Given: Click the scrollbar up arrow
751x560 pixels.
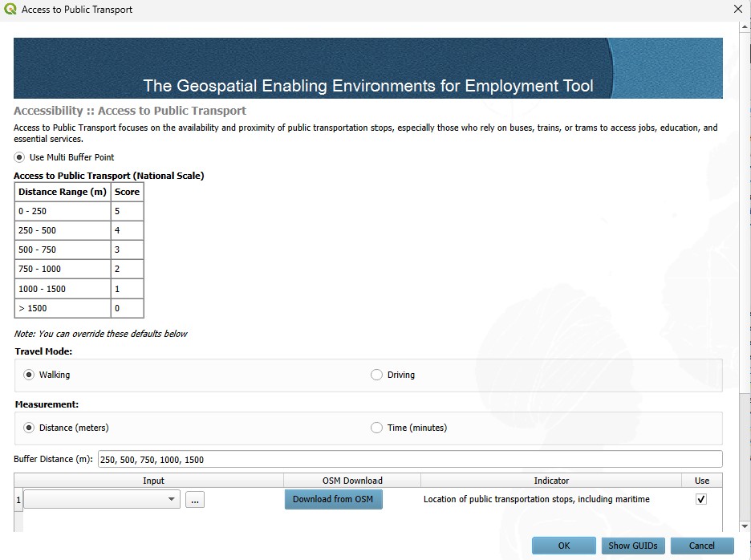Looking at the screenshot, I should click(x=745, y=27).
